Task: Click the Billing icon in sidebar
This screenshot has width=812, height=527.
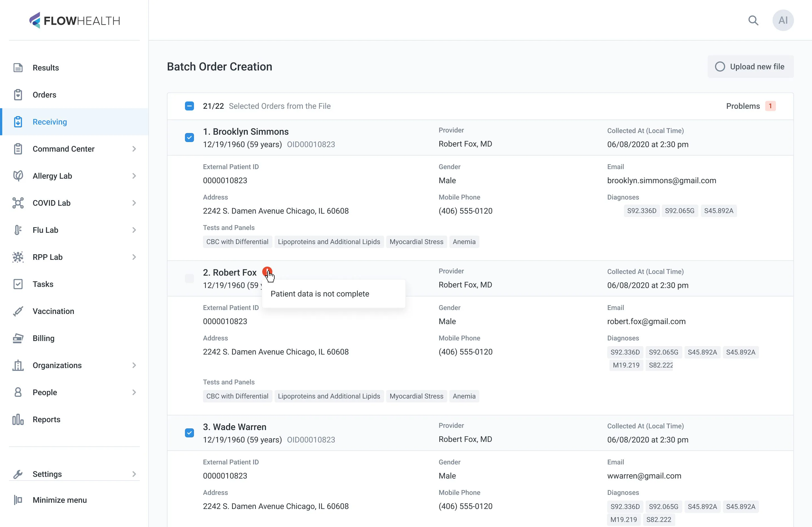Action: [18, 338]
